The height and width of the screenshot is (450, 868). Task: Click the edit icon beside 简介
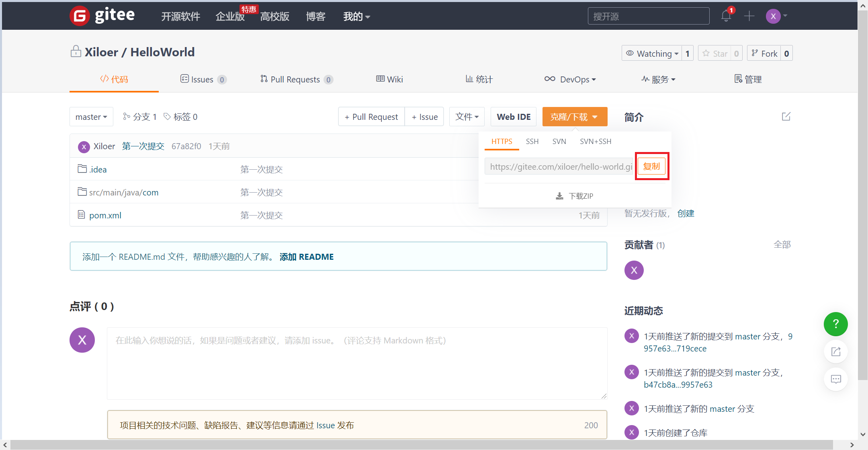click(x=786, y=117)
